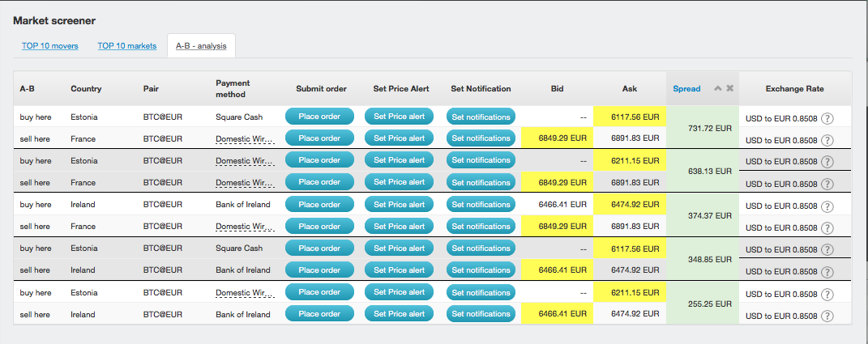Click the Spread column header
This screenshot has width=868, height=344.
tap(686, 88)
